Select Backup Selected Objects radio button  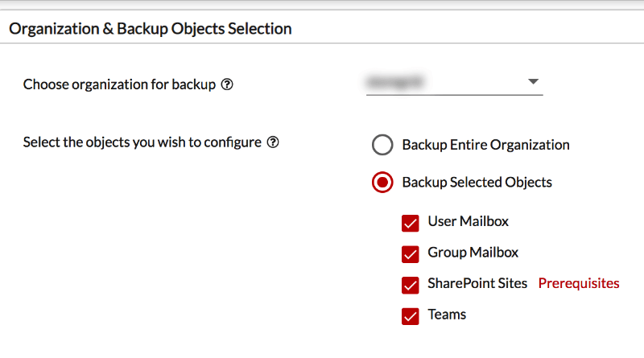pyautogui.click(x=382, y=182)
